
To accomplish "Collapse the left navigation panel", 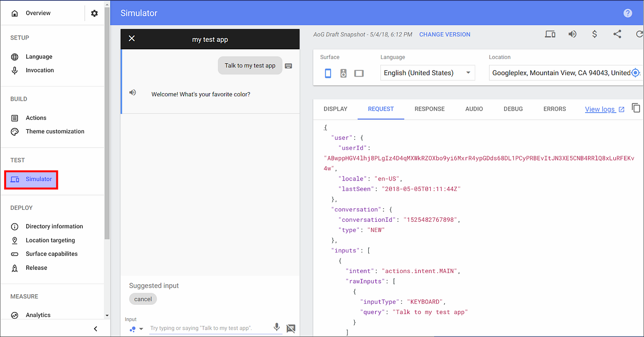I will [96, 328].
